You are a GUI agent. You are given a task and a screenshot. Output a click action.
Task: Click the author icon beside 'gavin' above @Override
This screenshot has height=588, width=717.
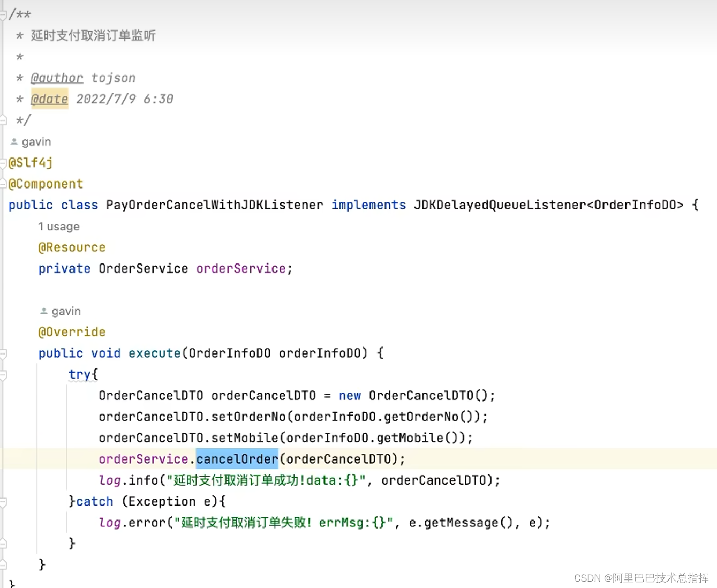[x=44, y=311]
